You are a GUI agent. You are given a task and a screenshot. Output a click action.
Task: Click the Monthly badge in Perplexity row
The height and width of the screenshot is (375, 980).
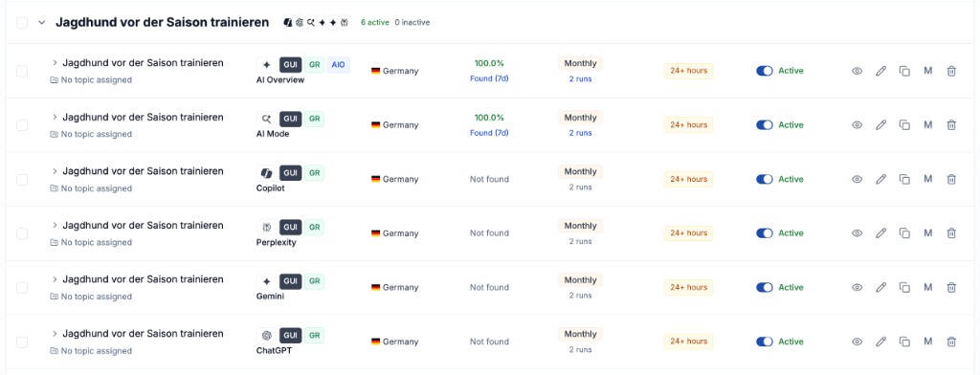tap(580, 226)
